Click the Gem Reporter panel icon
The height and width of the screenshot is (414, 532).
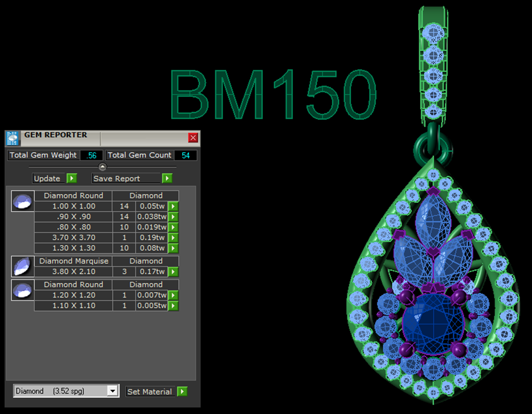[12, 138]
